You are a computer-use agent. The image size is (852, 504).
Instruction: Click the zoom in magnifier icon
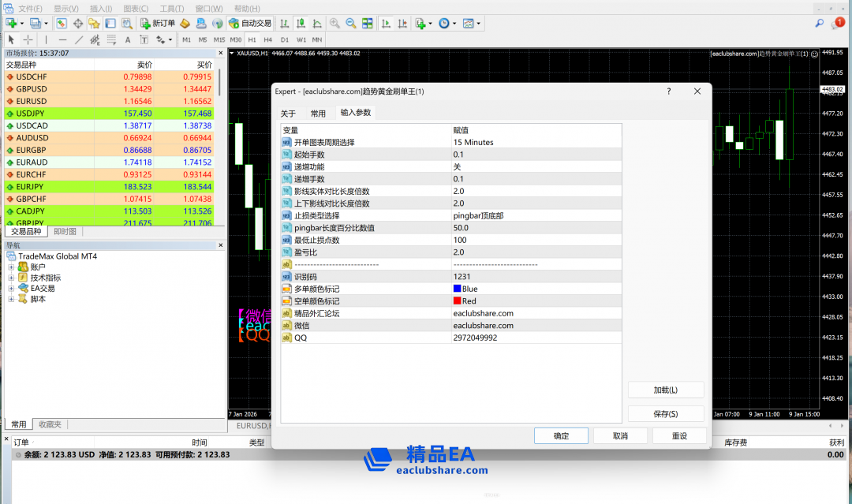point(334,23)
